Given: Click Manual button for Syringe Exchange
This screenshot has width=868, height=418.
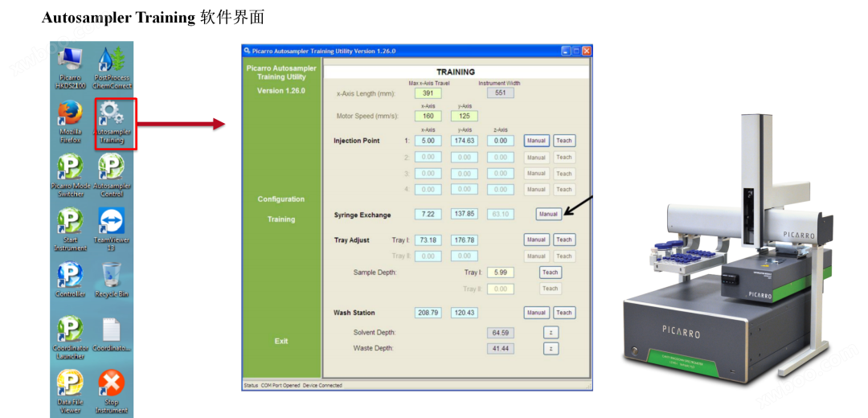Looking at the screenshot, I should click(x=548, y=215).
